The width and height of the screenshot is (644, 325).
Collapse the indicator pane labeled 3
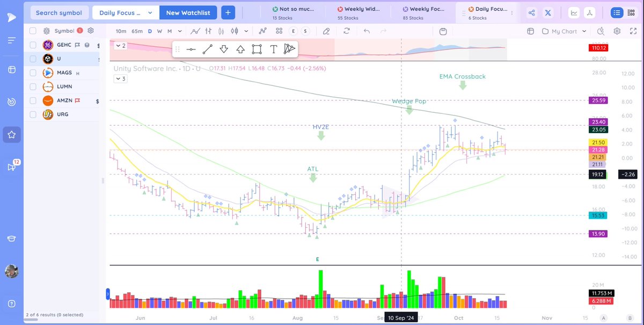[120, 79]
